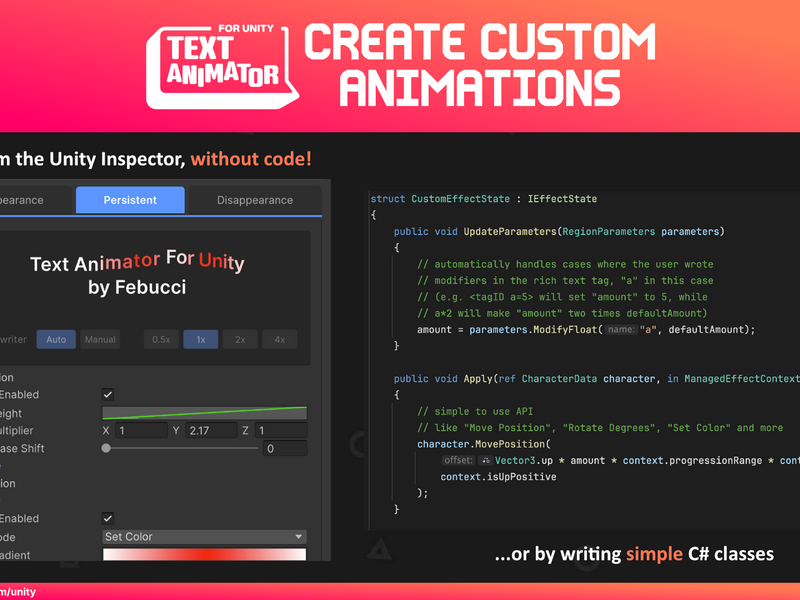Click the animated text preview by Febucci
This screenshot has width=800, height=600.
pyautogui.click(x=137, y=274)
